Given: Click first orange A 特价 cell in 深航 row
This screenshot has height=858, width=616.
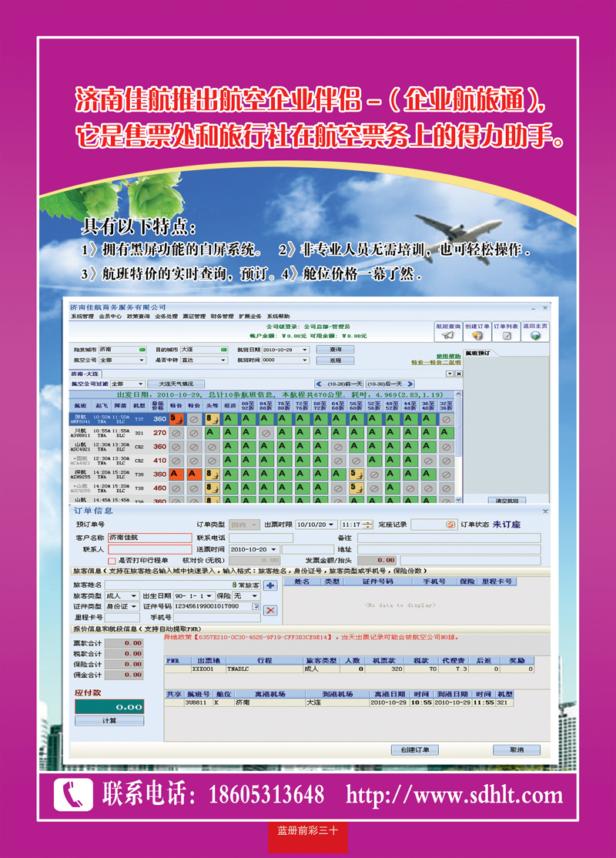Looking at the screenshot, I should pos(176,474).
